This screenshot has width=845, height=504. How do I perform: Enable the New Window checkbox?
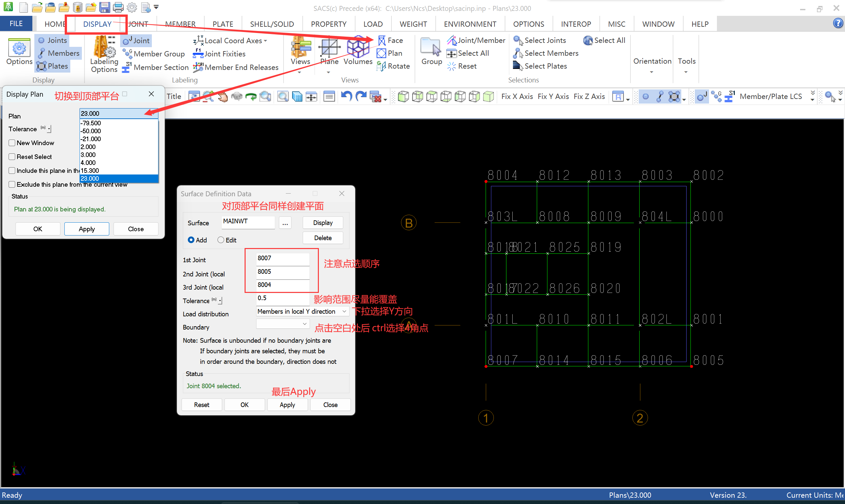pyautogui.click(x=12, y=143)
